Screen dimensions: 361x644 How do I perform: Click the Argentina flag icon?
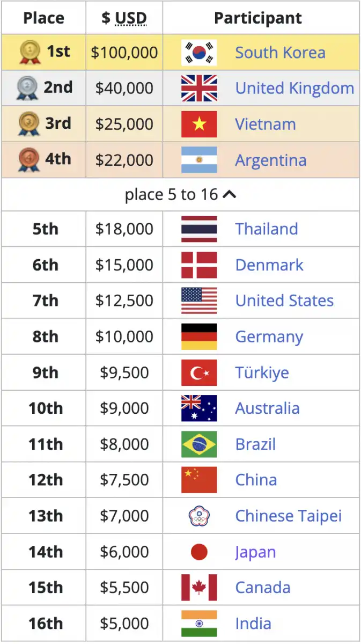(199, 160)
